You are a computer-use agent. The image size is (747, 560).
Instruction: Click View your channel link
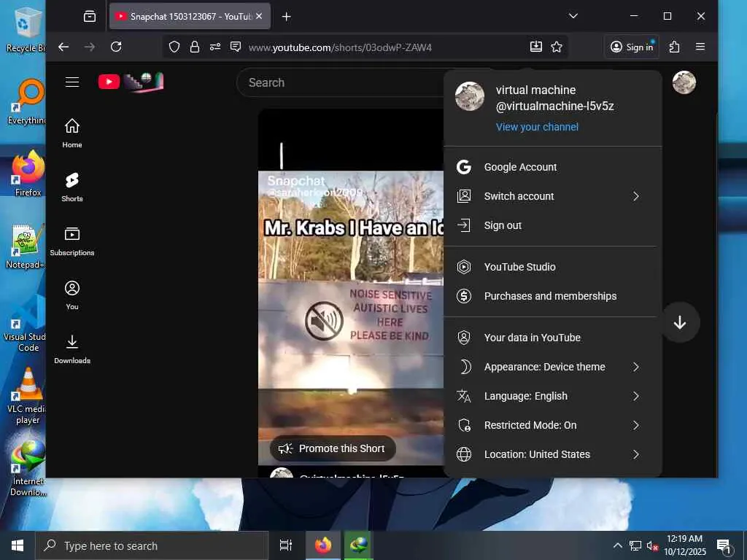pos(537,127)
